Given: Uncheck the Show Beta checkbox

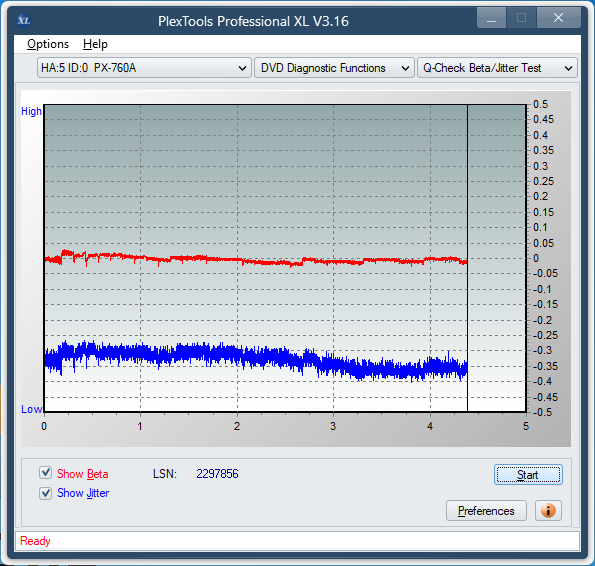Looking at the screenshot, I should tap(46, 473).
